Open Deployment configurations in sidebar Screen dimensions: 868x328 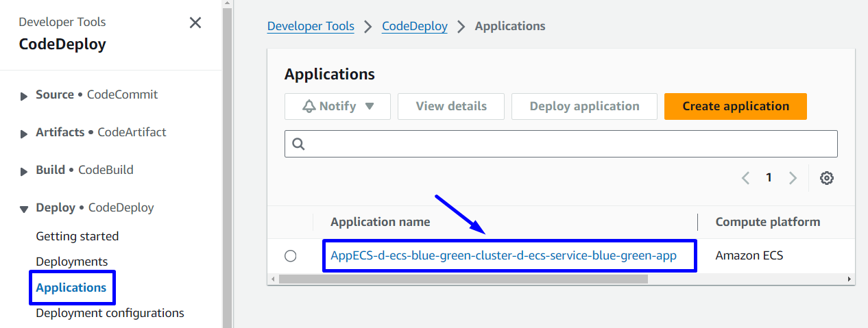tap(110, 313)
